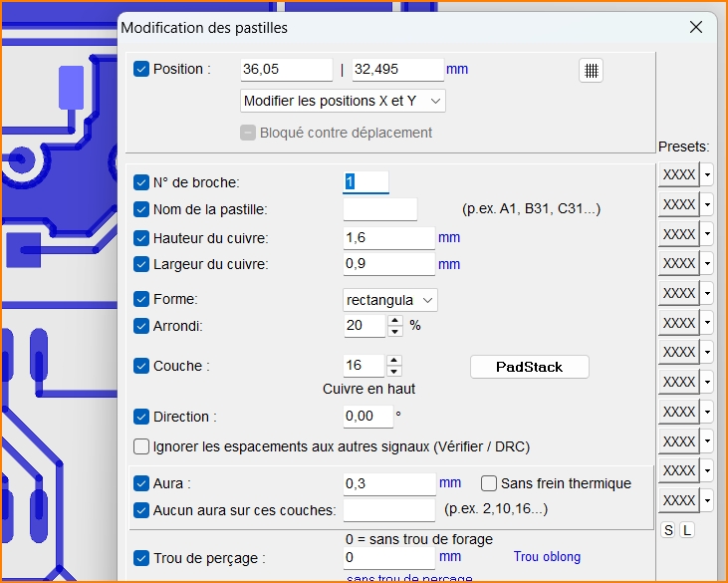
Task: Toggle the Trou de perçage checkbox
Action: coord(141,558)
